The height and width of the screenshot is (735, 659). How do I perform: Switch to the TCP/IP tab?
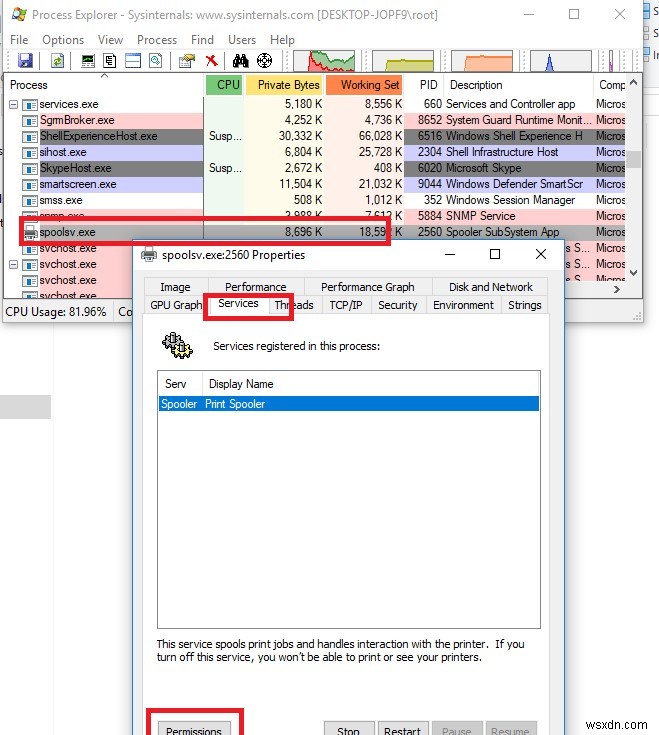point(346,305)
